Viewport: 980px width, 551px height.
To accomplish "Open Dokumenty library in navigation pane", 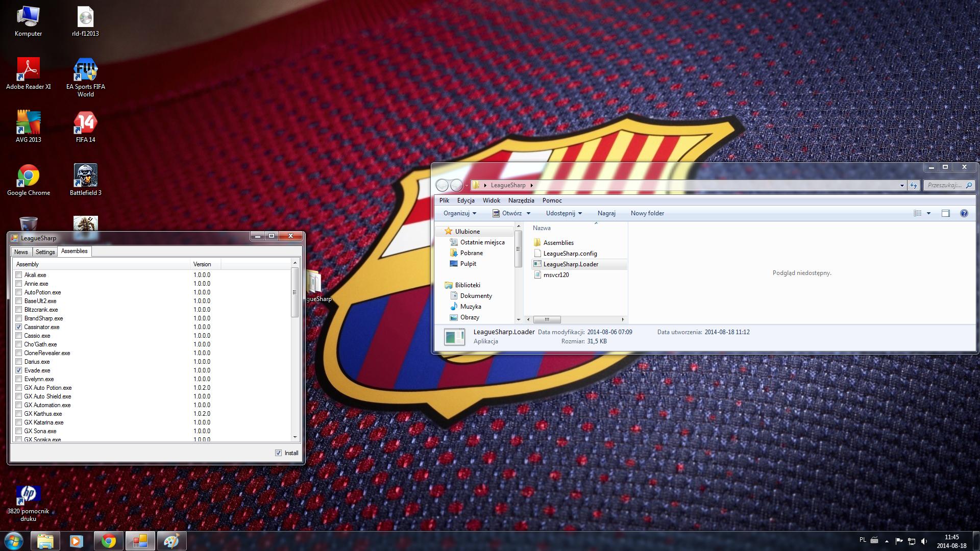I will coord(476,296).
